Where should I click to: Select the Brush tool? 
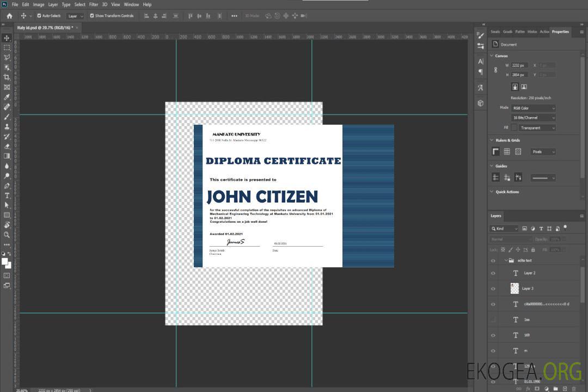tap(7, 117)
